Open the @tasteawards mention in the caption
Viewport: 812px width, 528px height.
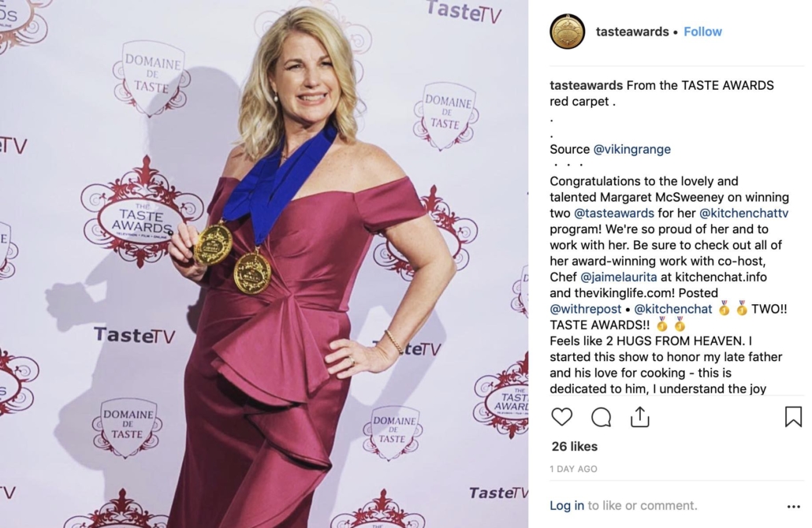pos(614,214)
